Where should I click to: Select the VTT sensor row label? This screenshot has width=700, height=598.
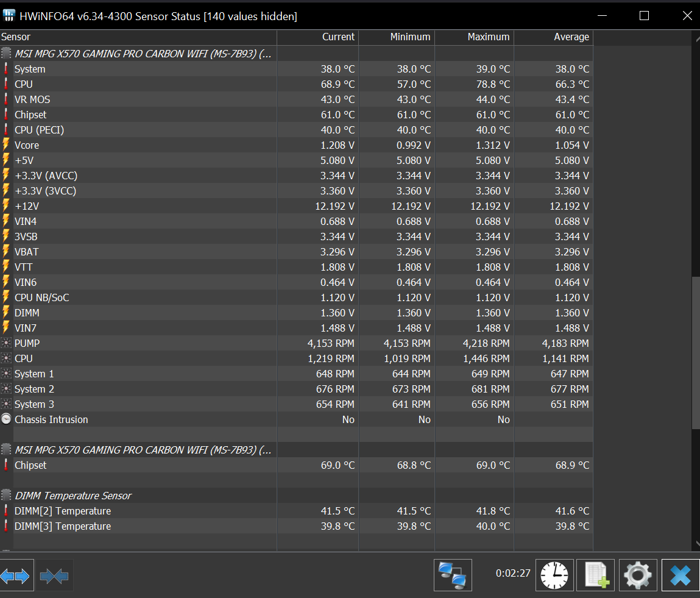24,267
